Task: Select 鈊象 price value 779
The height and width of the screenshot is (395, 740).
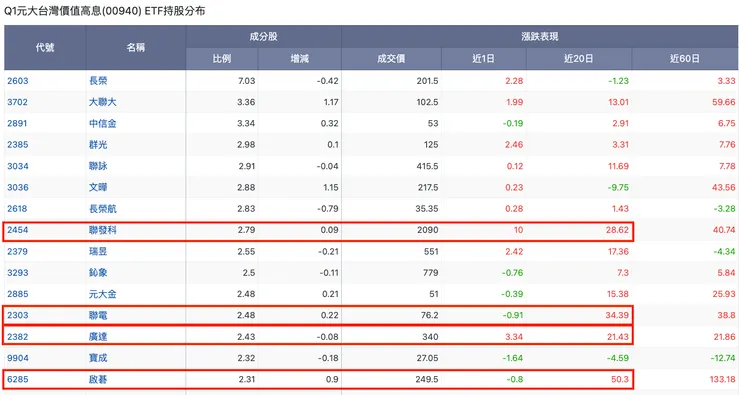Action: pyautogui.click(x=430, y=273)
